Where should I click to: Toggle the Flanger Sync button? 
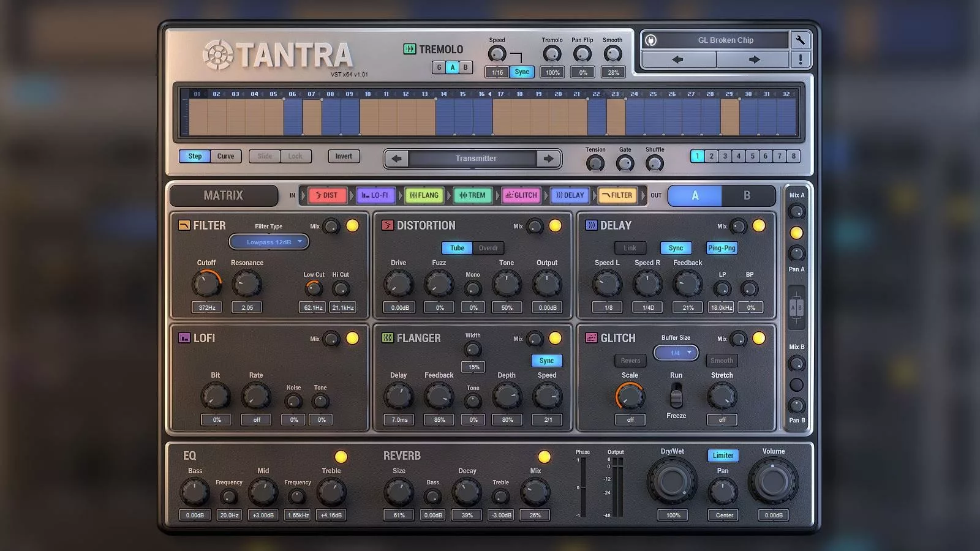pyautogui.click(x=546, y=361)
